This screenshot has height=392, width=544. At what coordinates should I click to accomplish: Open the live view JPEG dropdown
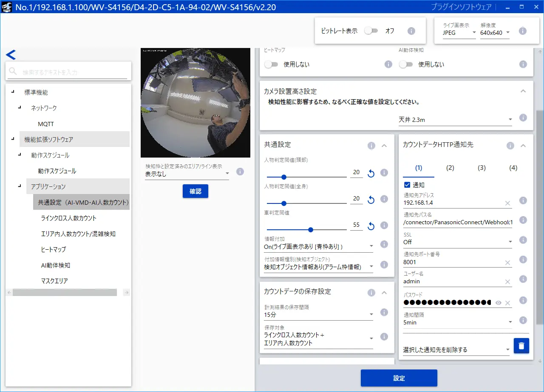pos(459,33)
